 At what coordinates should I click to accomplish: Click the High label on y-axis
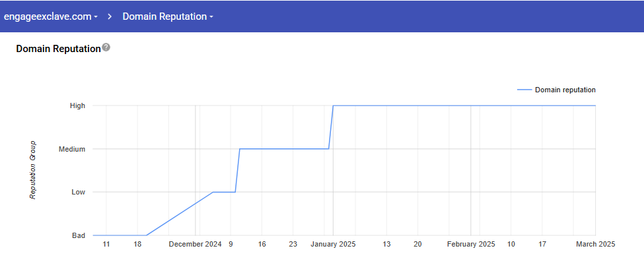pyautogui.click(x=77, y=105)
